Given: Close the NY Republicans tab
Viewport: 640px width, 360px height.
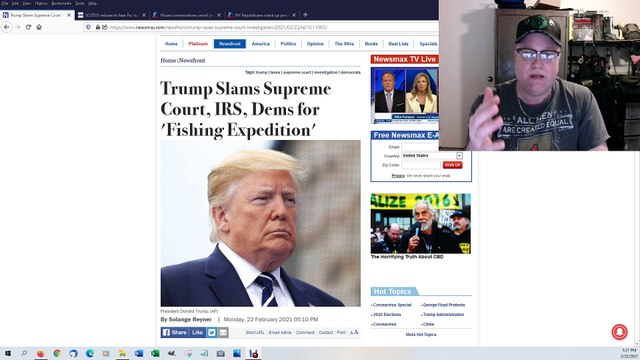Looking at the screenshot, I should pos(294,15).
